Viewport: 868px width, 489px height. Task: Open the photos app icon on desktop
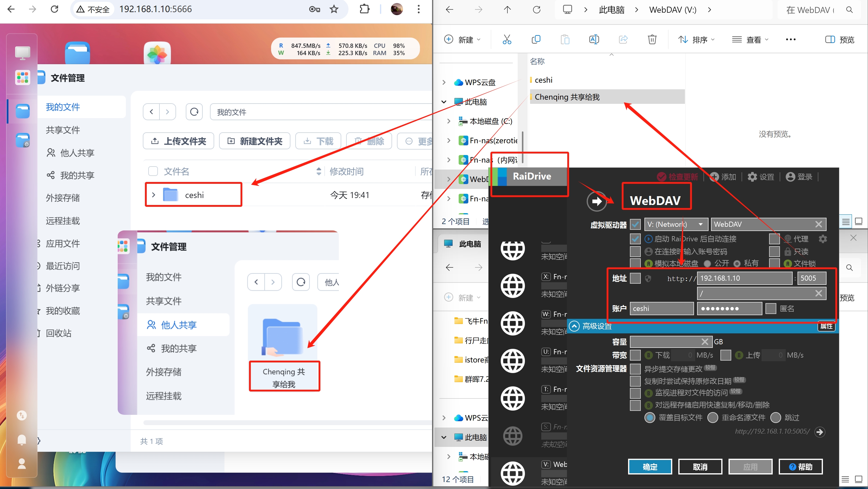tap(157, 53)
